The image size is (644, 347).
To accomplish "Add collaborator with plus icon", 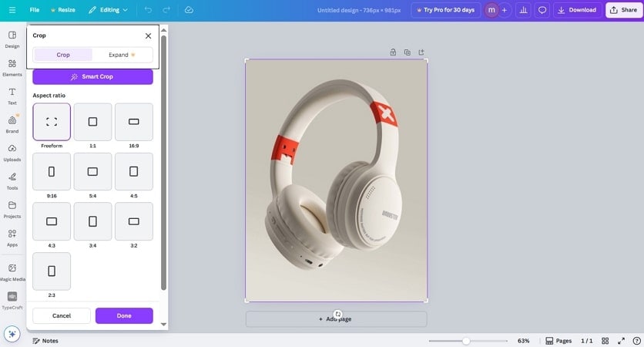I will (x=505, y=10).
